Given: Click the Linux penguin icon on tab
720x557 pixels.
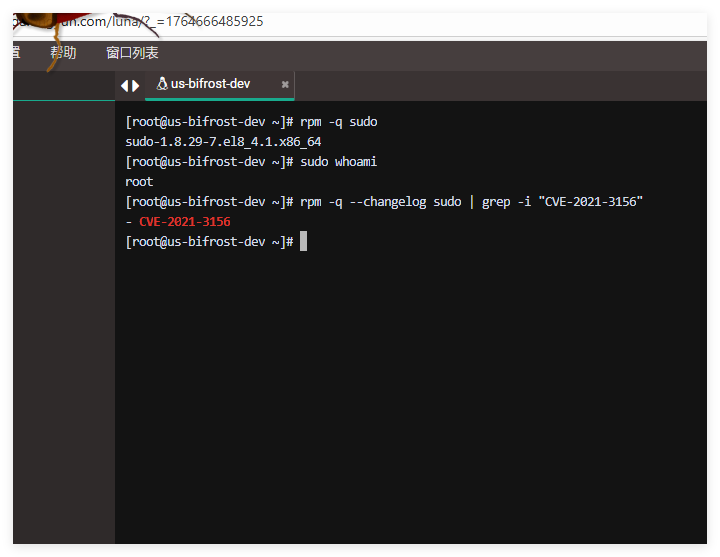Looking at the screenshot, I should pyautogui.click(x=162, y=84).
